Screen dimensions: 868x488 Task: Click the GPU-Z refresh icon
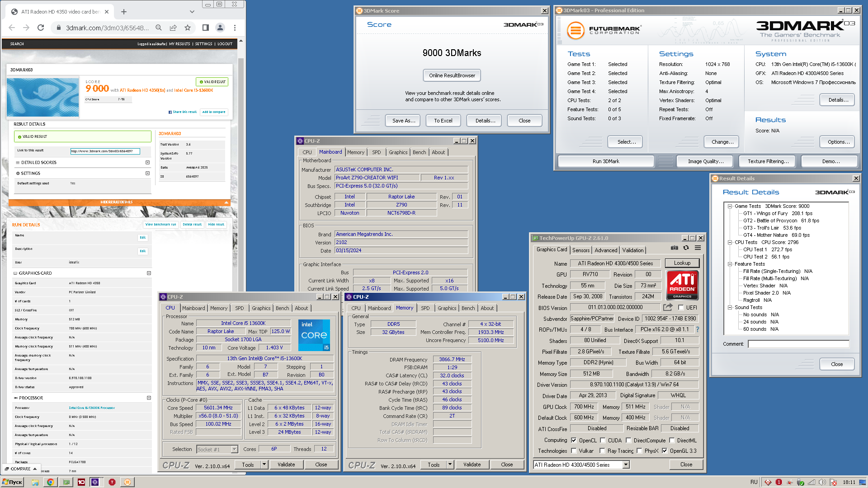pyautogui.click(x=686, y=248)
